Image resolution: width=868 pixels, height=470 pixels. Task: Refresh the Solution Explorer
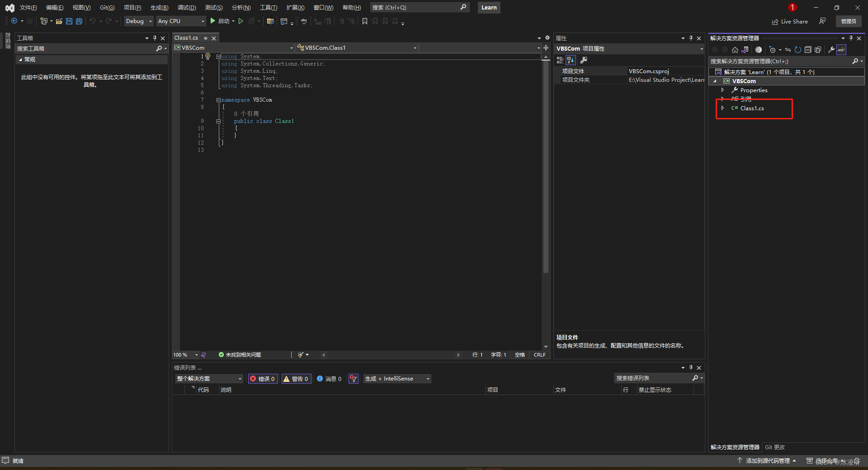click(798, 50)
